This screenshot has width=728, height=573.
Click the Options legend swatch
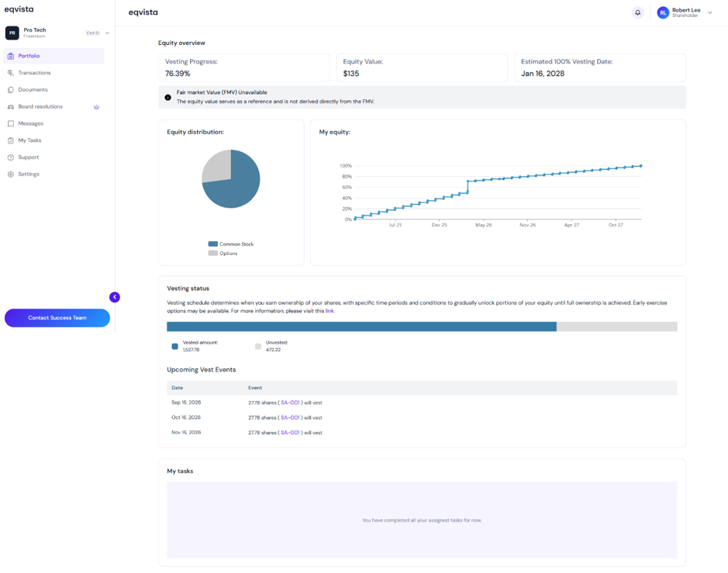(x=213, y=253)
